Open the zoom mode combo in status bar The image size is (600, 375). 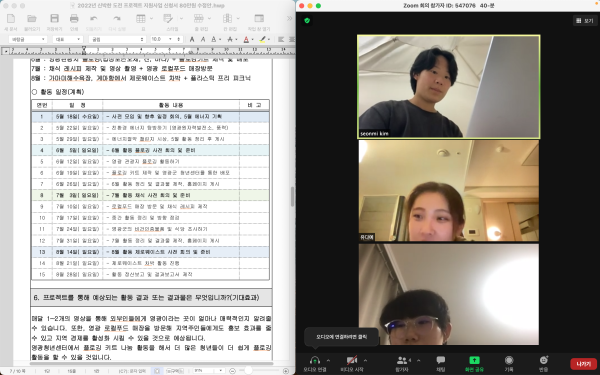coord(209,371)
